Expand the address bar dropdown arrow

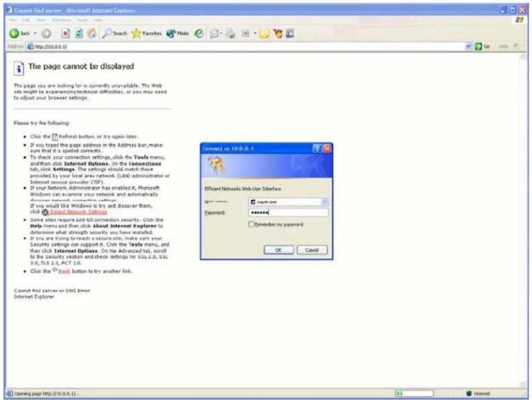469,46
